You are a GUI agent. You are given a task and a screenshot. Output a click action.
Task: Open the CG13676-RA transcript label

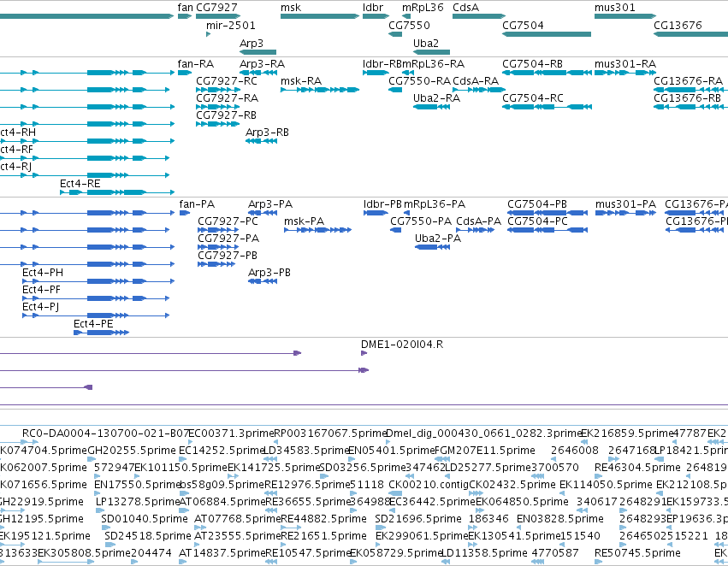coord(688,81)
